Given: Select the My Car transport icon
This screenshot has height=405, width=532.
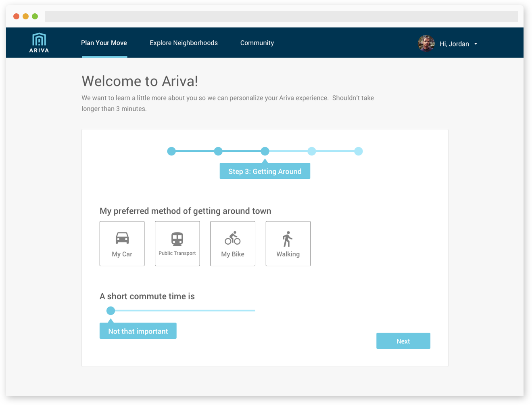Looking at the screenshot, I should (122, 238).
